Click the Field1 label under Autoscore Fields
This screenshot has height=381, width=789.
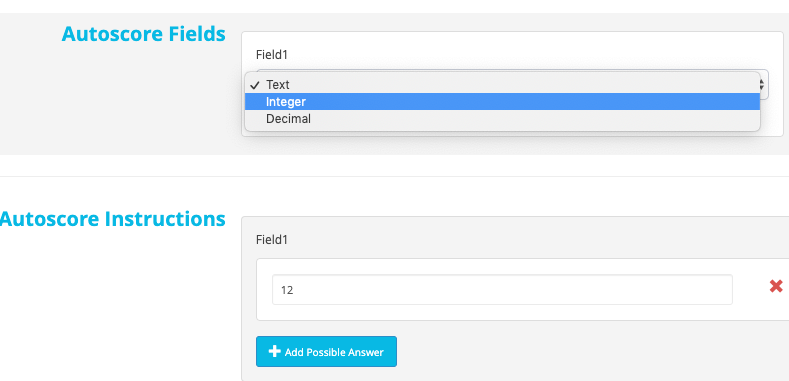click(272, 54)
